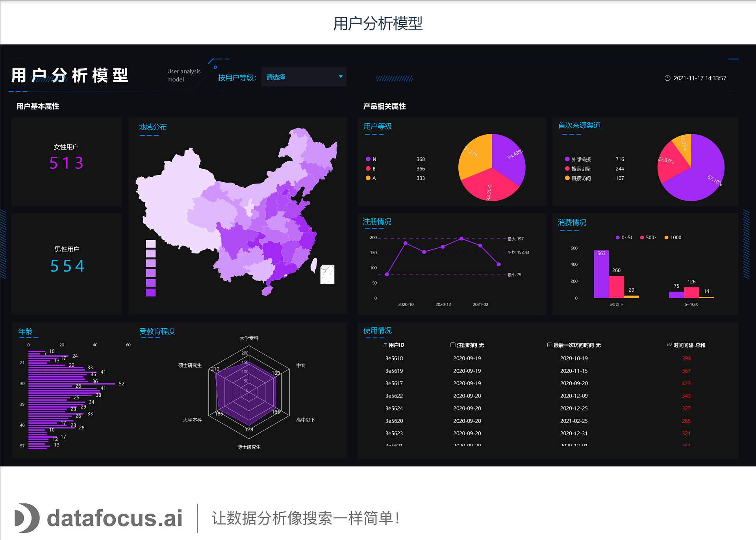Click the clock icon beside the timestamp

pyautogui.click(x=667, y=78)
